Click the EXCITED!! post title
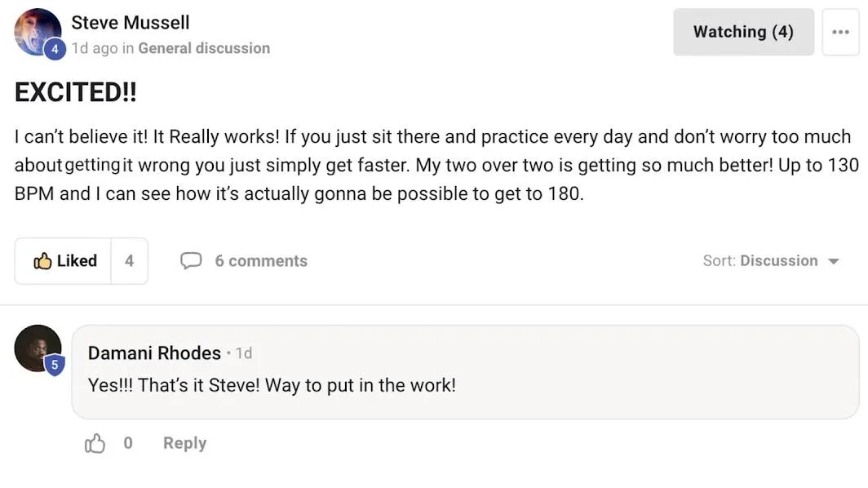This screenshot has height=488, width=868. [x=75, y=92]
